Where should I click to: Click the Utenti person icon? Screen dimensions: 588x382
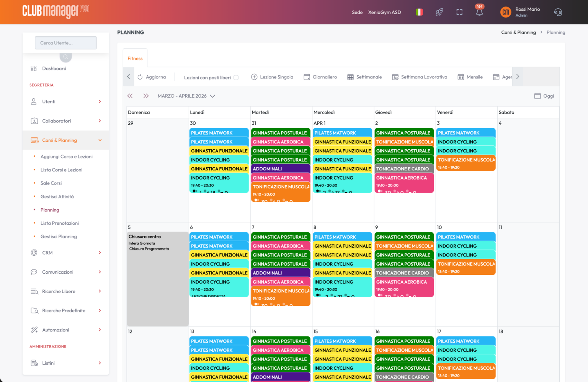click(34, 101)
